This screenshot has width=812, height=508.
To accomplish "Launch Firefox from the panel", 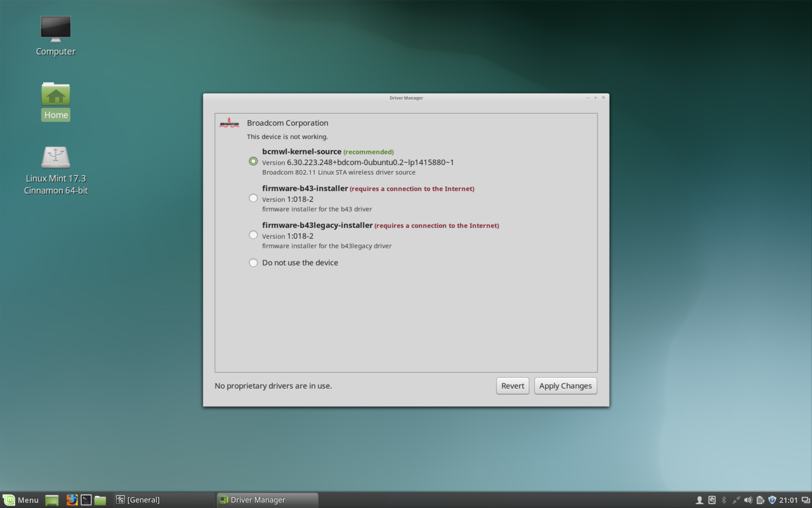I will coord(72,500).
